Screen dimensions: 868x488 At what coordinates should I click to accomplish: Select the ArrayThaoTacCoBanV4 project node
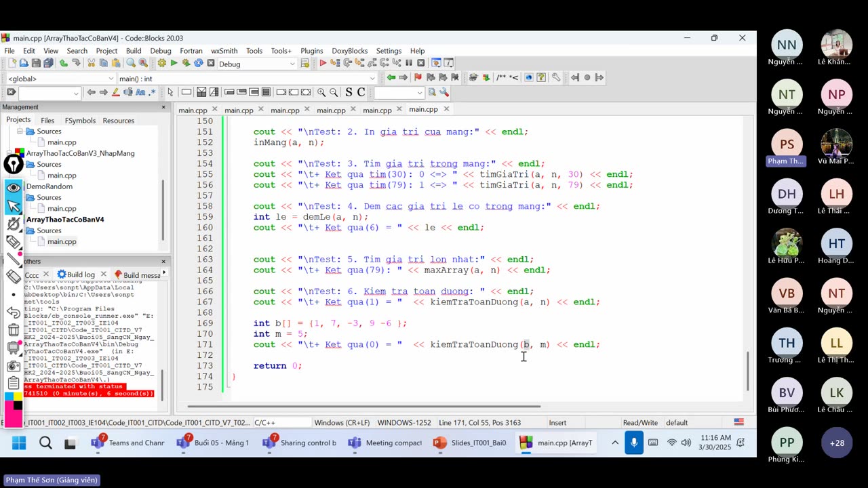(65, 220)
